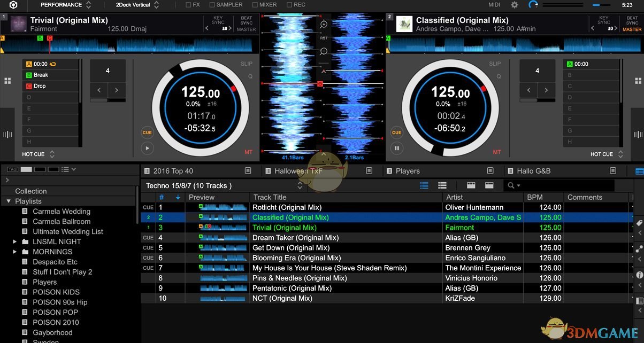Zoom into the waveform with plus icon
This screenshot has height=343, width=644.
pyautogui.click(x=323, y=24)
